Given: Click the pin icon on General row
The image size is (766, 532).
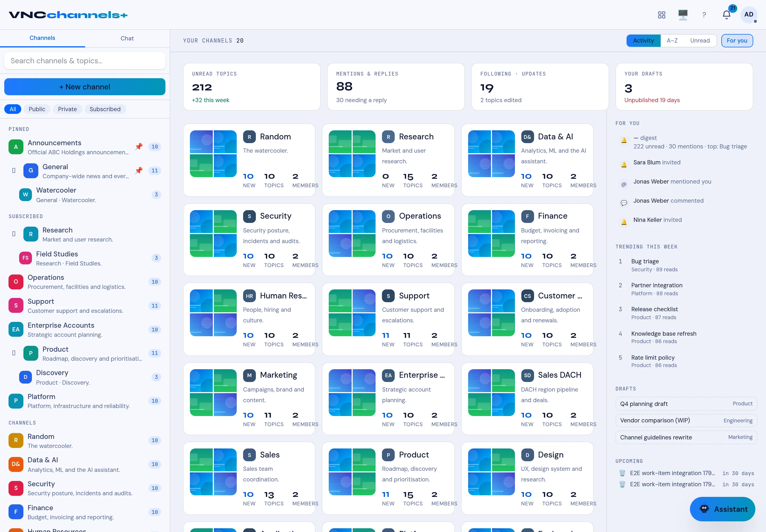Looking at the screenshot, I should (139, 171).
